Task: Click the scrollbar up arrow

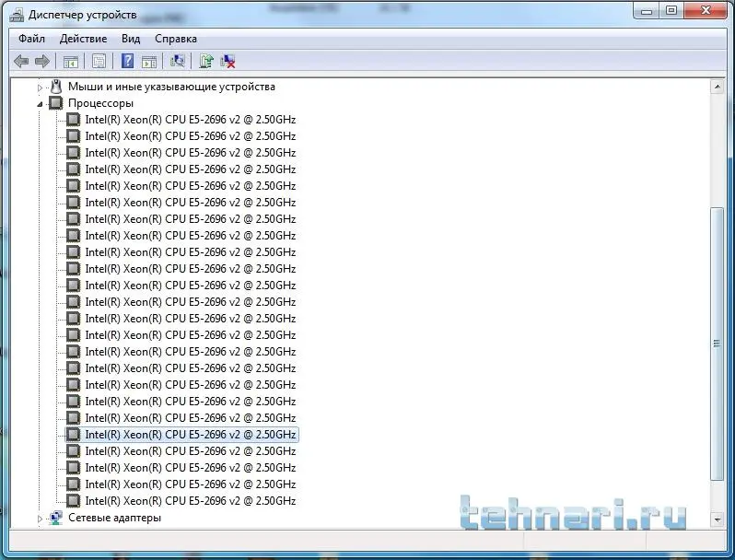Action: 717,87
